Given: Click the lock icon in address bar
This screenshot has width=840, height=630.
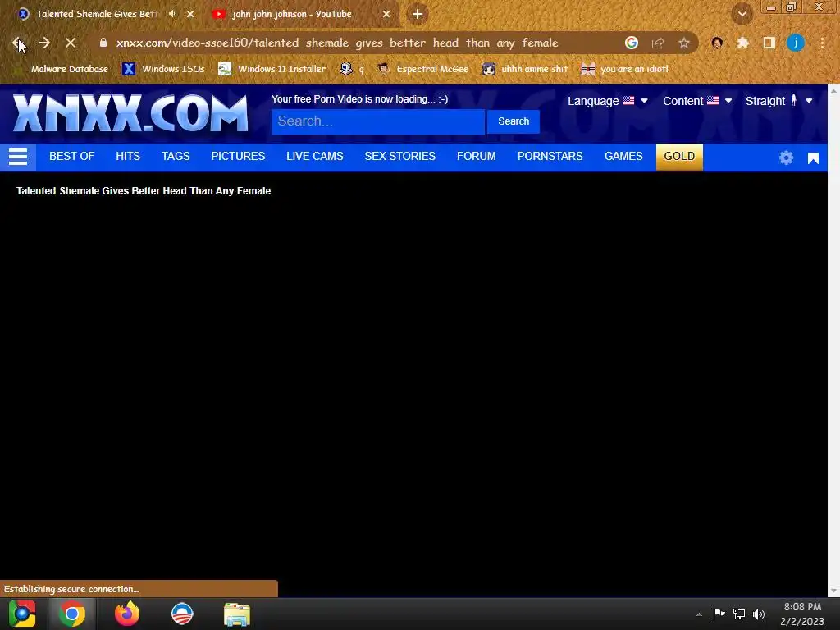Looking at the screenshot, I should [x=103, y=43].
